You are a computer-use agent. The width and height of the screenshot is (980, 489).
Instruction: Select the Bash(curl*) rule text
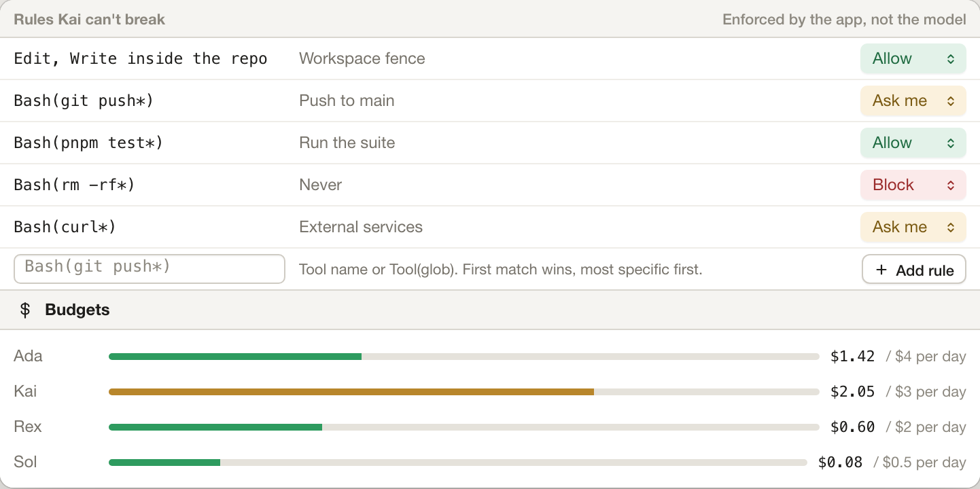click(x=65, y=227)
